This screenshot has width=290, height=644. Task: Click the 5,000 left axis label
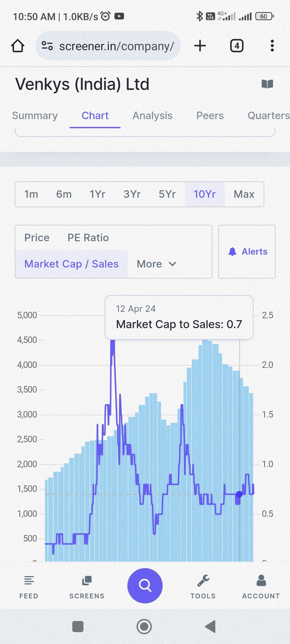pos(27,315)
